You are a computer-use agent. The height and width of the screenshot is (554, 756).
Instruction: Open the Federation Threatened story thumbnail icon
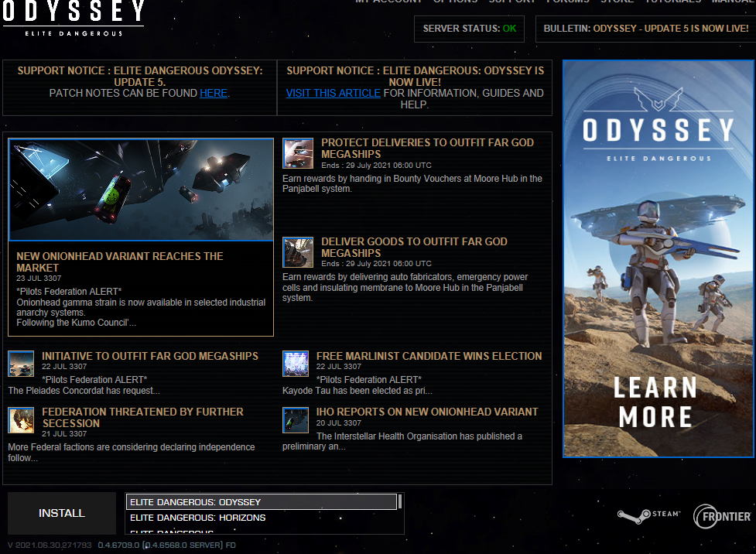tap(21, 420)
